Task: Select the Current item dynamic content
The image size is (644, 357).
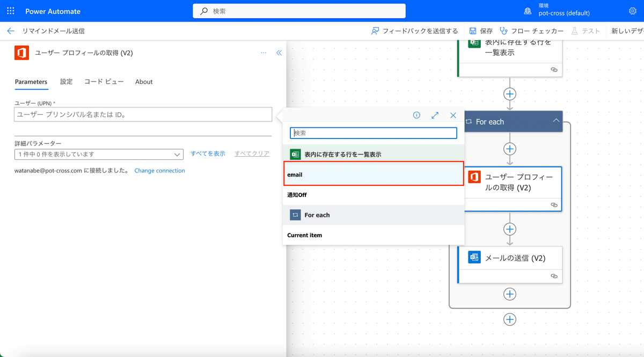Action: (374, 235)
